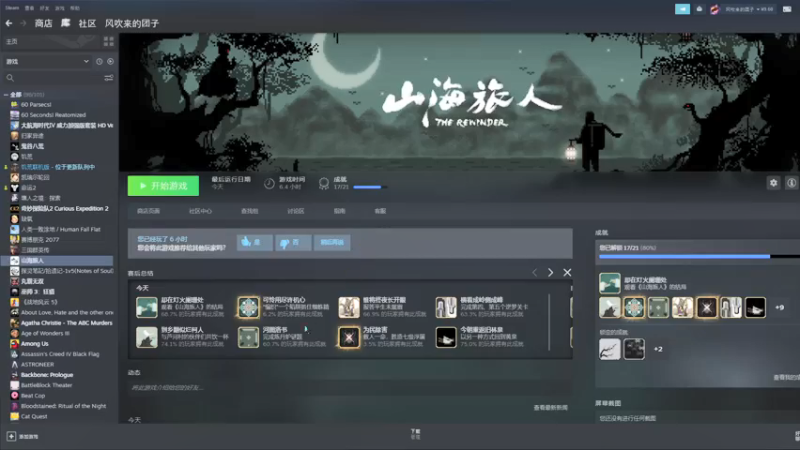Open game info icon next to settings gear
The image size is (800, 450).
(x=791, y=183)
